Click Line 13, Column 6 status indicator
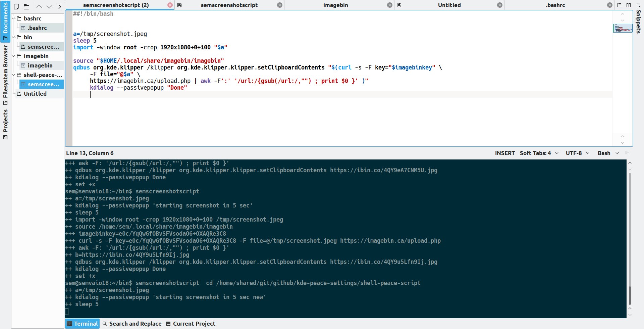This screenshot has width=644, height=329. pyautogui.click(x=90, y=153)
